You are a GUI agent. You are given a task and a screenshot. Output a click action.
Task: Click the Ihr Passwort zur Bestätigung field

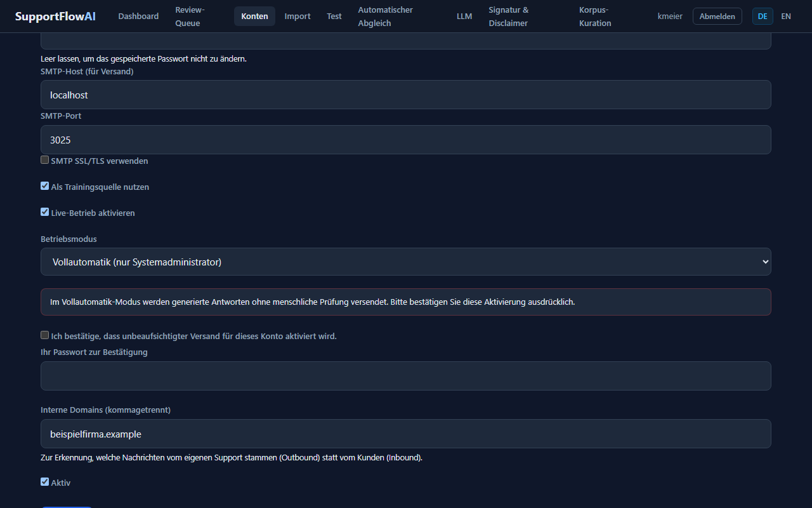click(x=406, y=376)
